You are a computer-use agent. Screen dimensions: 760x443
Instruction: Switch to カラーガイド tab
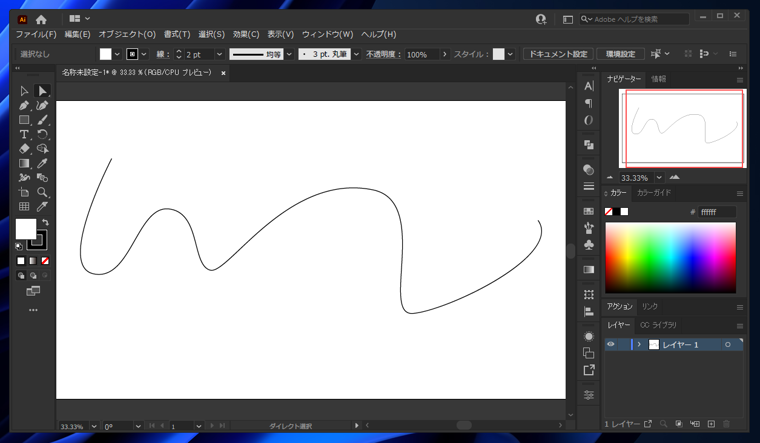pyautogui.click(x=654, y=193)
